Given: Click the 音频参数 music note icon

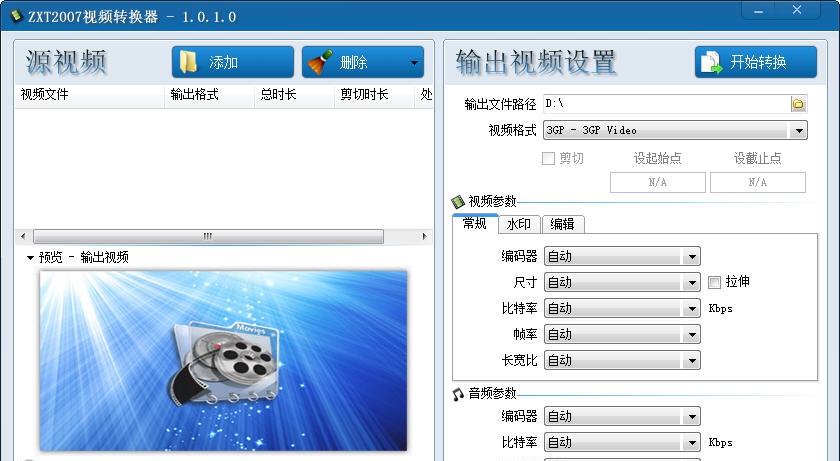Looking at the screenshot, I should click(458, 395).
